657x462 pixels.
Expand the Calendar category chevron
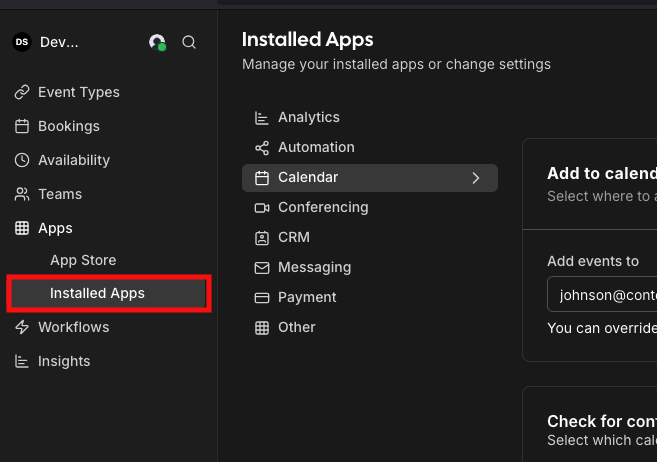476,178
